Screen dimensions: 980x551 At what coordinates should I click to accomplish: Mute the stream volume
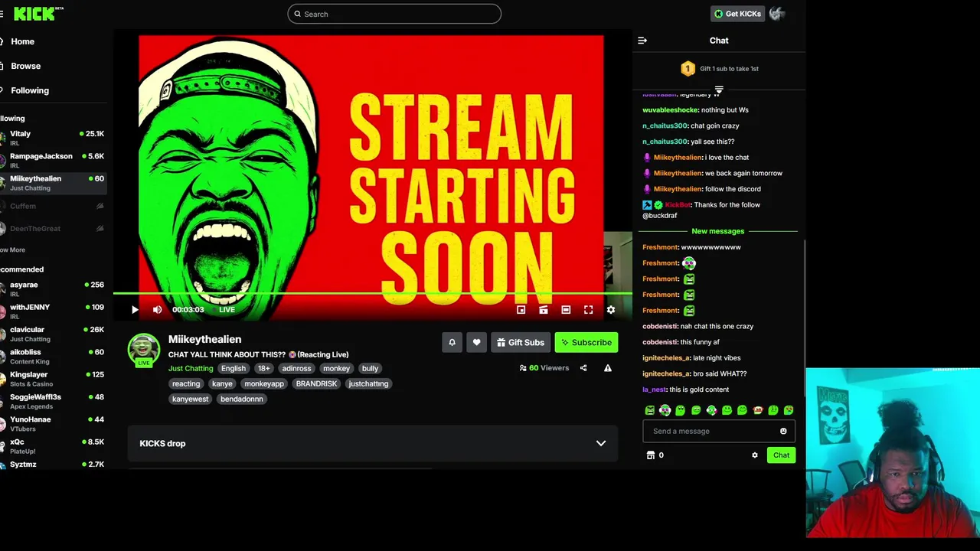point(157,310)
